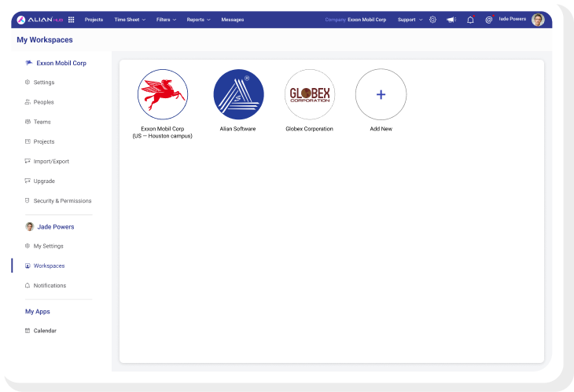The image size is (574, 392).
Task: Click the AlianHub logo
Action: click(x=40, y=20)
